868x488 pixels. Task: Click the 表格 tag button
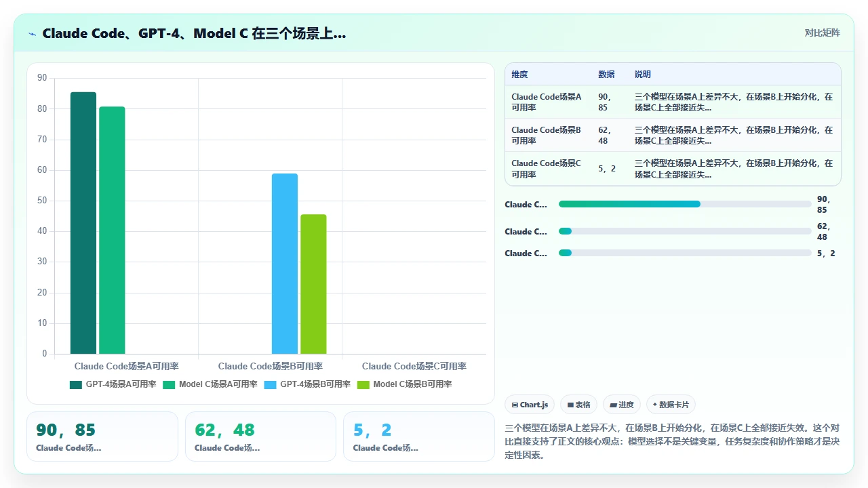(578, 405)
